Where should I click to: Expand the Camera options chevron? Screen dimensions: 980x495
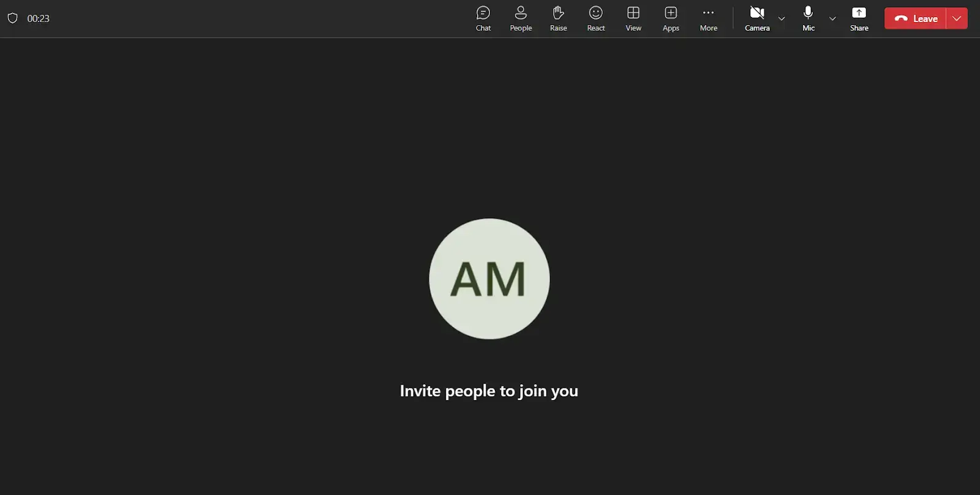[782, 18]
